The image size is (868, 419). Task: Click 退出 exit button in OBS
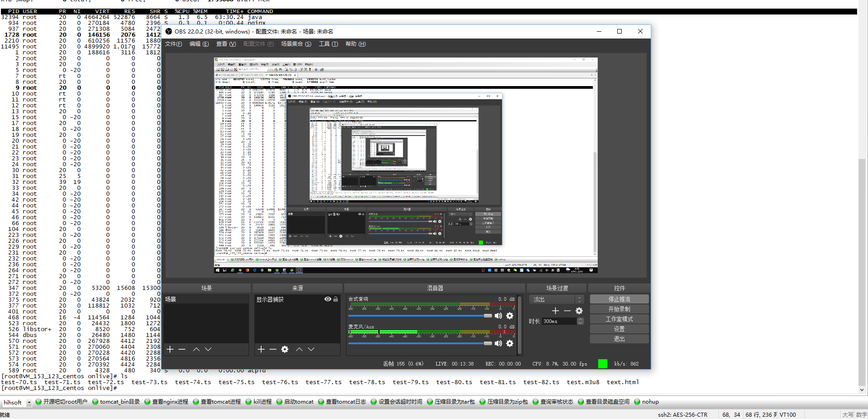pos(619,339)
